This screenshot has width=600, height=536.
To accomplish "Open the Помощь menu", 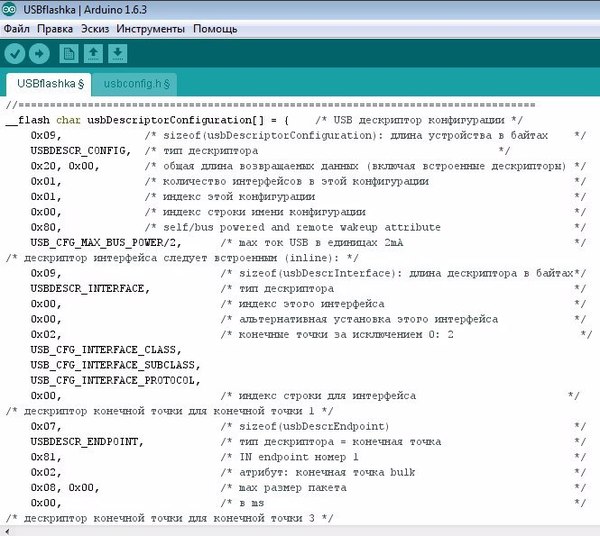I will point(214,28).
